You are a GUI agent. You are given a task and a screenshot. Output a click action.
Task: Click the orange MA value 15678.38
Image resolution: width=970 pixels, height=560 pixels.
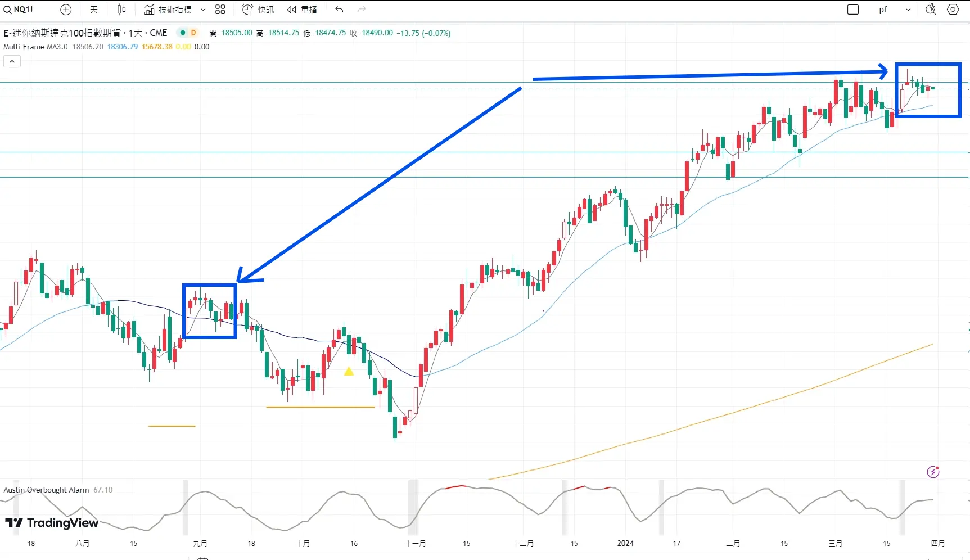(x=157, y=47)
